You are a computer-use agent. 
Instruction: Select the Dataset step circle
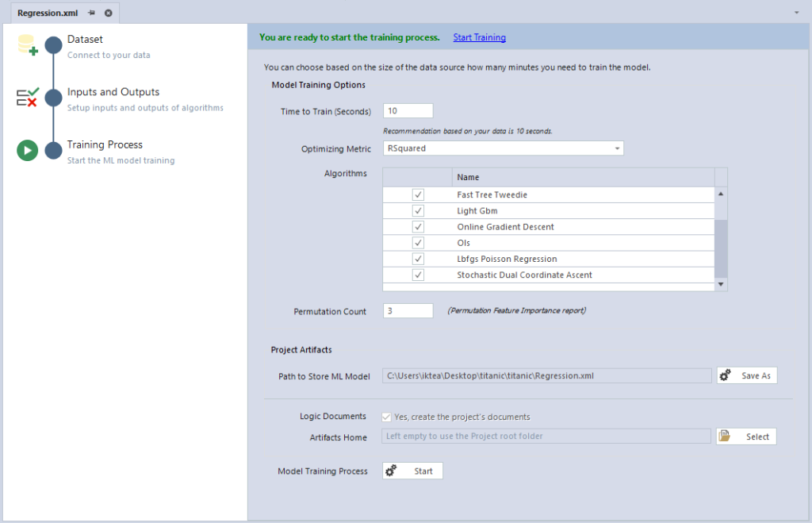(53, 45)
